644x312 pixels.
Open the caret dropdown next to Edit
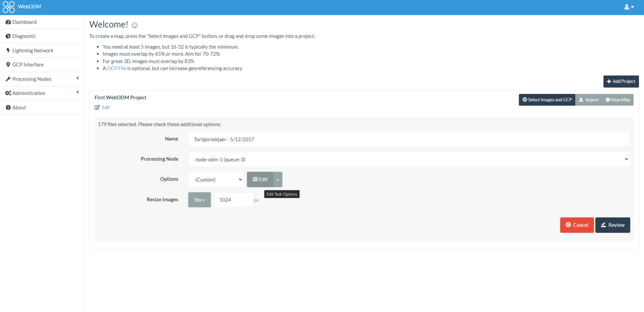click(x=278, y=180)
